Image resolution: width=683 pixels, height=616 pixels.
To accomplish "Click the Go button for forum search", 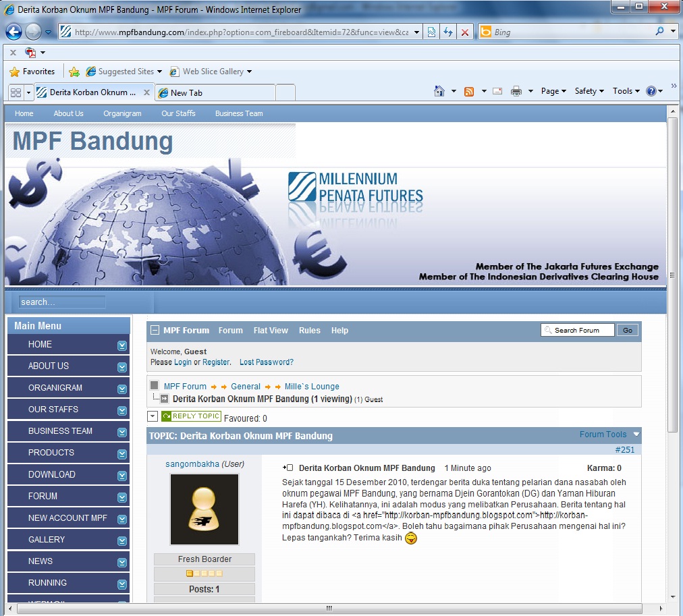I will tap(627, 331).
